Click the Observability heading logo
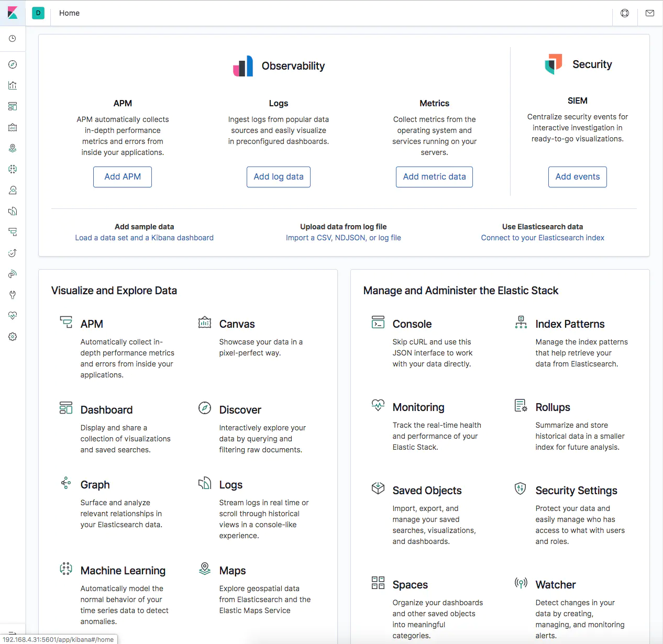This screenshot has height=644, width=663. tap(243, 66)
